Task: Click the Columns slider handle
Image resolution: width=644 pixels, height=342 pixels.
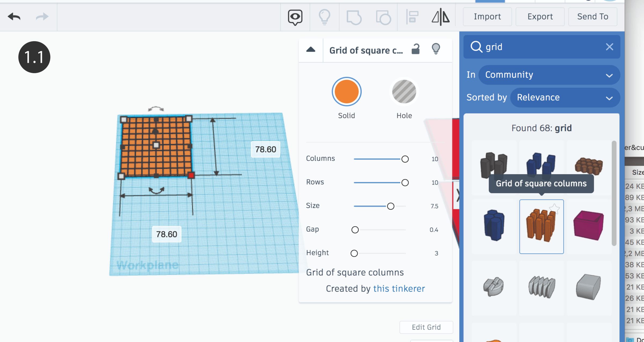Action: pyautogui.click(x=405, y=159)
